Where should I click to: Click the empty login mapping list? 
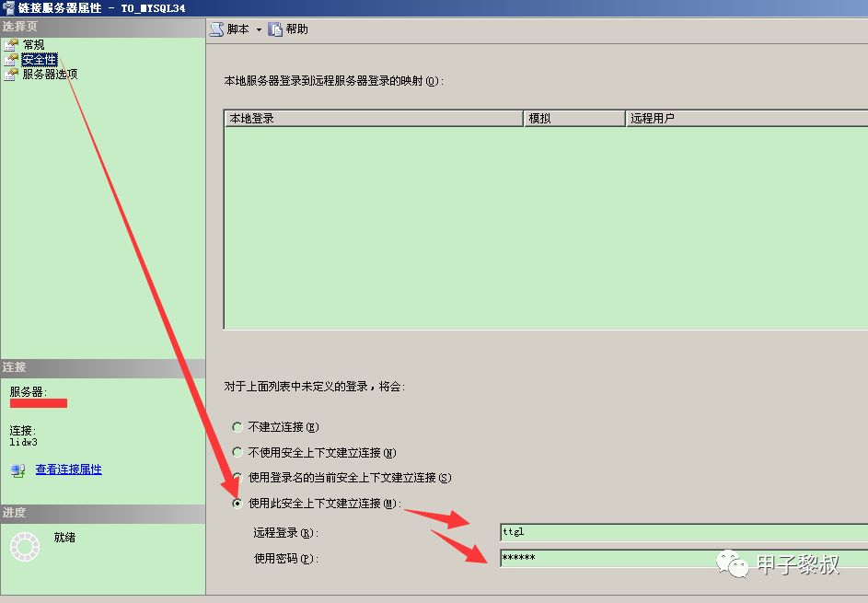(546, 227)
